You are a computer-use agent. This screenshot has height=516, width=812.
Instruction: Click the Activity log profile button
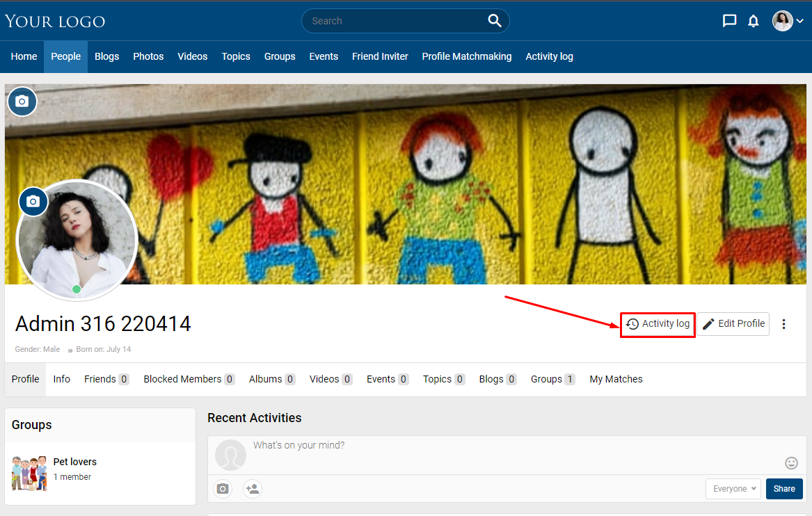[658, 324]
